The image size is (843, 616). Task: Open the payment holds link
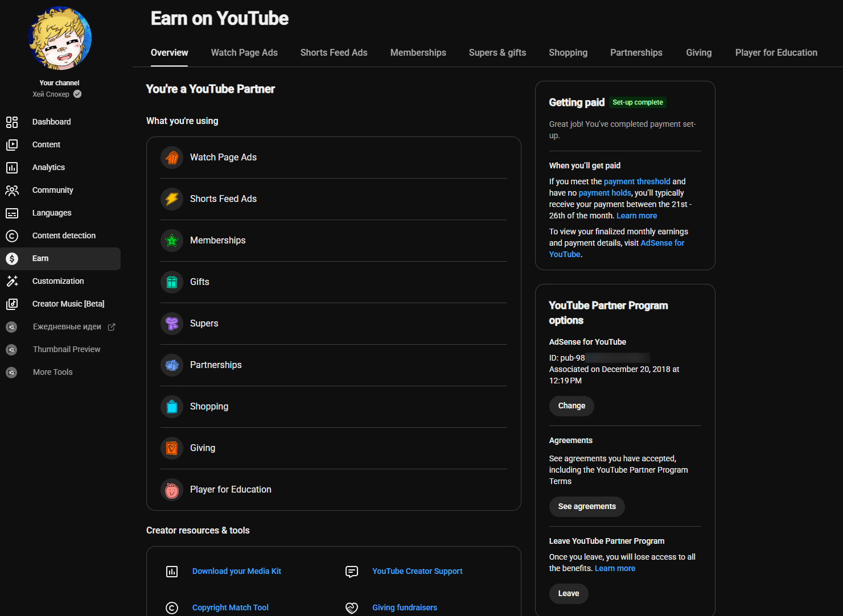click(605, 193)
